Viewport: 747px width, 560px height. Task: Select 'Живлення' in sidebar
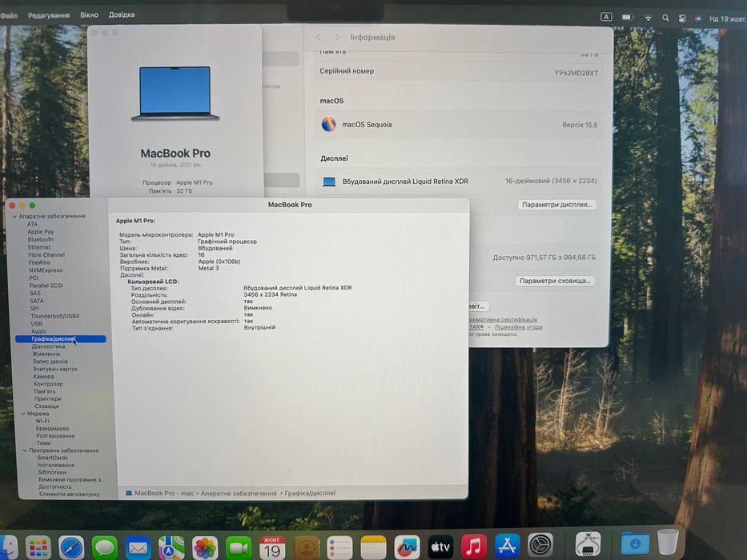click(46, 354)
